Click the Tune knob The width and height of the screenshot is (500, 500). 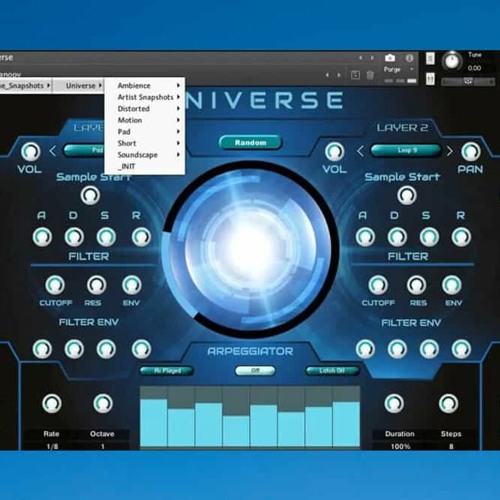click(x=452, y=61)
